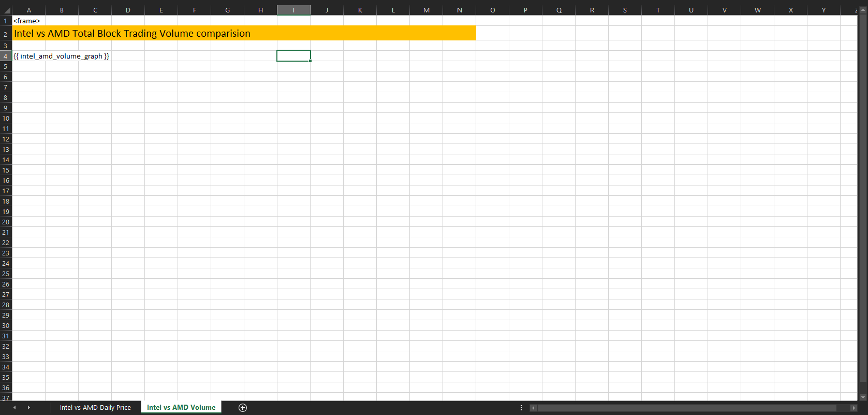The height and width of the screenshot is (415, 868).
Task: Select row 2 header
Action: tap(6, 34)
